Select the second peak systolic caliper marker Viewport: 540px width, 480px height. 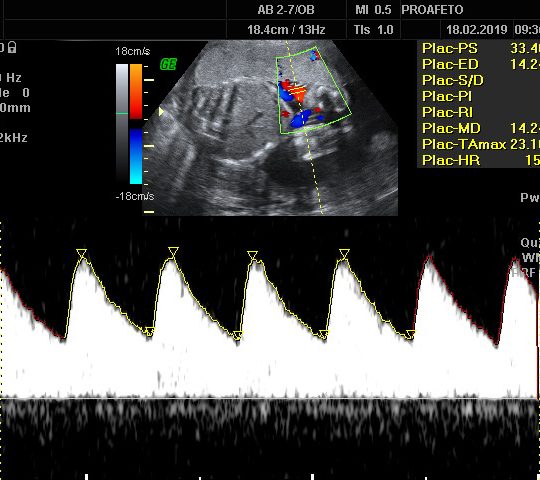tap(173, 251)
